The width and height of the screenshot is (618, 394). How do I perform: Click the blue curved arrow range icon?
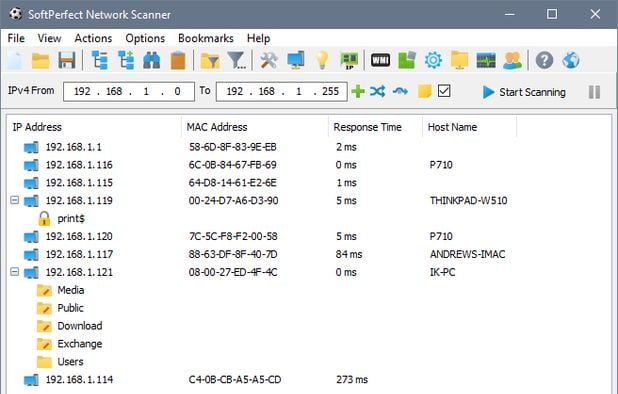[x=400, y=91]
